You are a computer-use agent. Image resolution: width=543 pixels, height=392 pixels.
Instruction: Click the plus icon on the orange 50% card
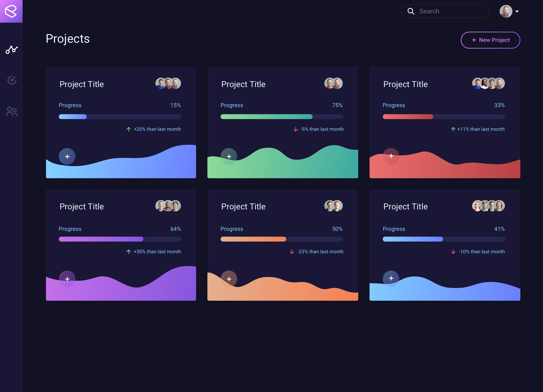pyautogui.click(x=229, y=279)
